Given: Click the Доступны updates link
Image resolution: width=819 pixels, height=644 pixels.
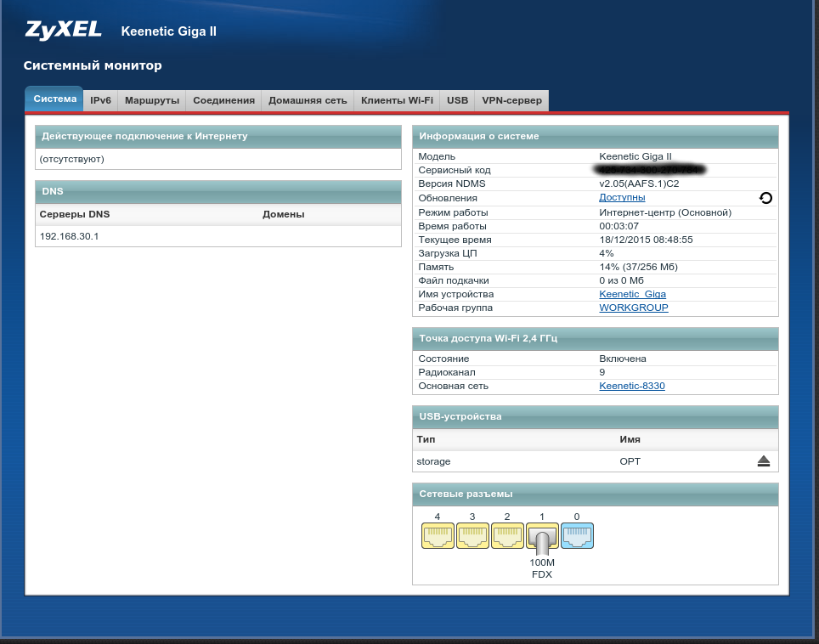Looking at the screenshot, I should [x=622, y=198].
